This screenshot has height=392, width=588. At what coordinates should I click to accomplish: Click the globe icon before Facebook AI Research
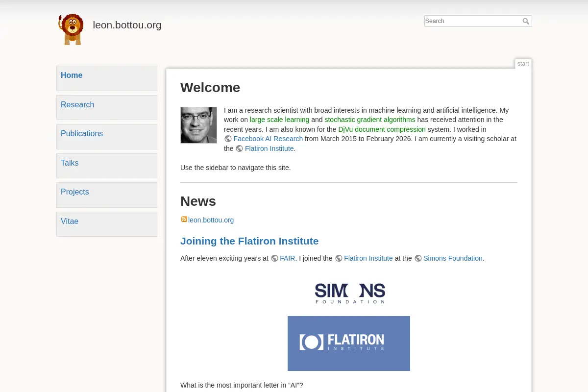[x=228, y=139]
